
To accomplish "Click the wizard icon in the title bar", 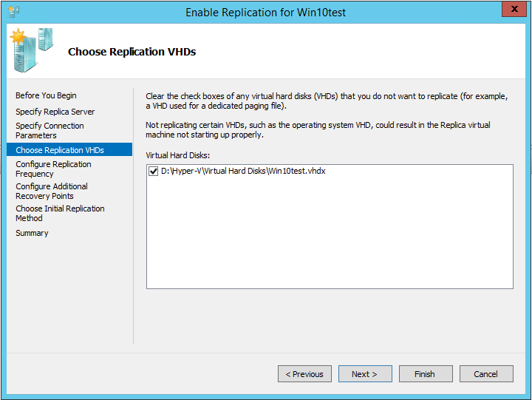I will tap(13, 12).
